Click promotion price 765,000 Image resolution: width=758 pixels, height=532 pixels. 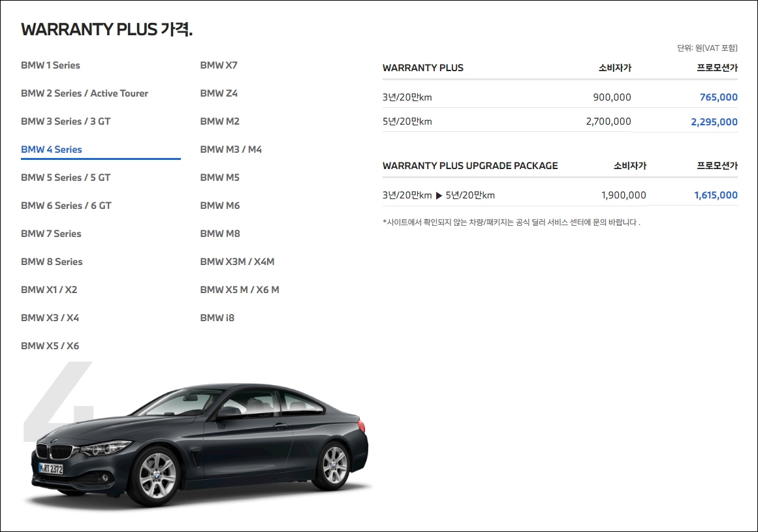(x=718, y=97)
